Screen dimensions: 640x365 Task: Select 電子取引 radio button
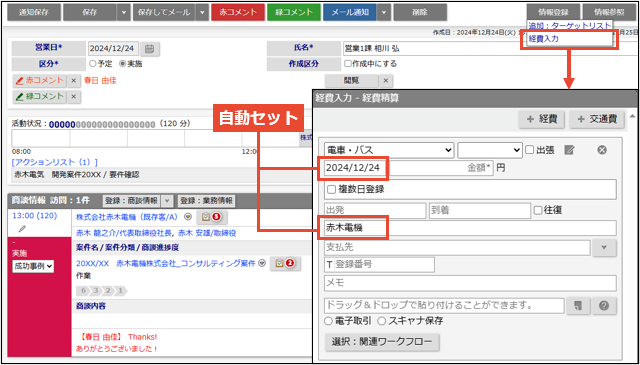(328, 321)
